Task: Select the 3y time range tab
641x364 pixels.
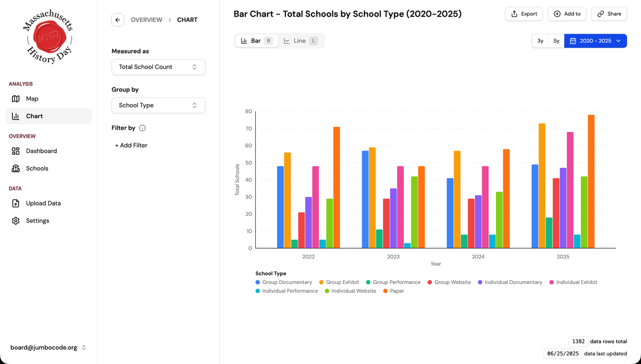Action: click(x=540, y=41)
